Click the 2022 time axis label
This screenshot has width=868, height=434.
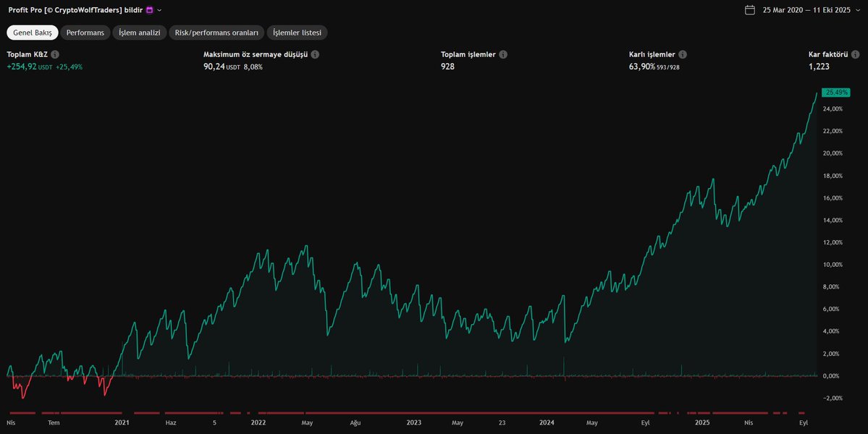tap(258, 423)
